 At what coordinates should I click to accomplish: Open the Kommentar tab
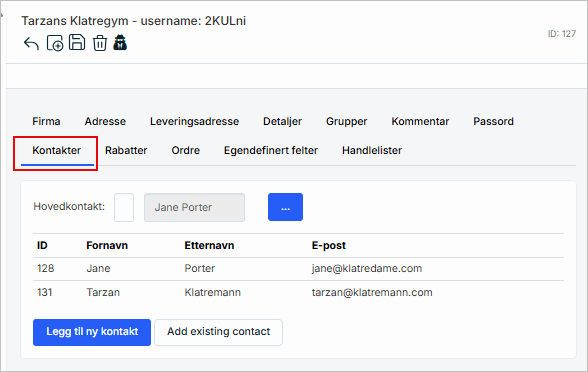(x=420, y=122)
